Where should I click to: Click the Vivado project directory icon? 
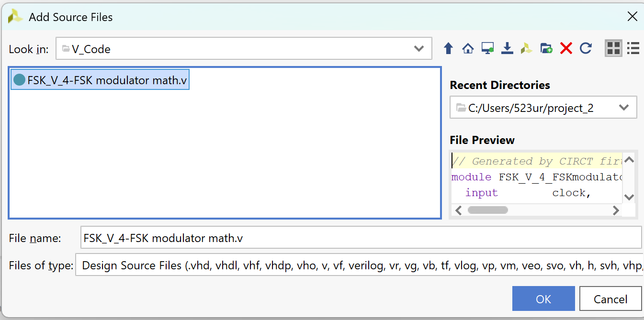coord(527,48)
